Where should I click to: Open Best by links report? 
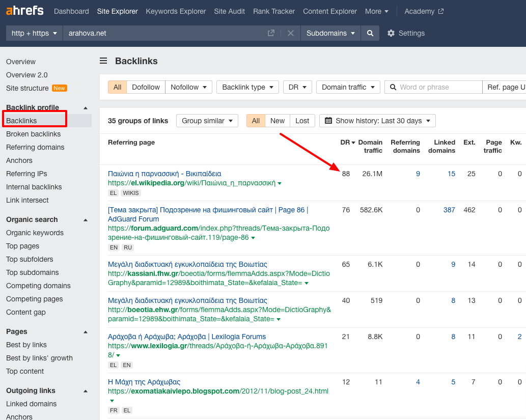coord(26,345)
